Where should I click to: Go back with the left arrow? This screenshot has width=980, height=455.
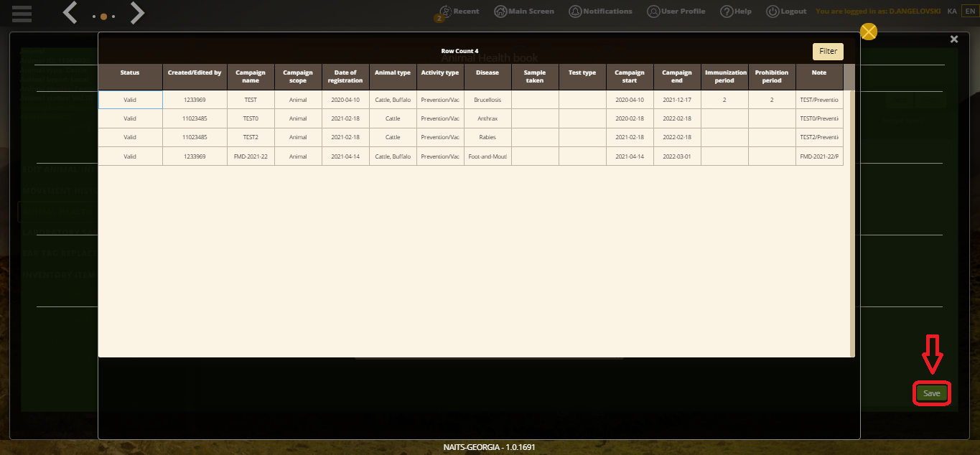(70, 12)
